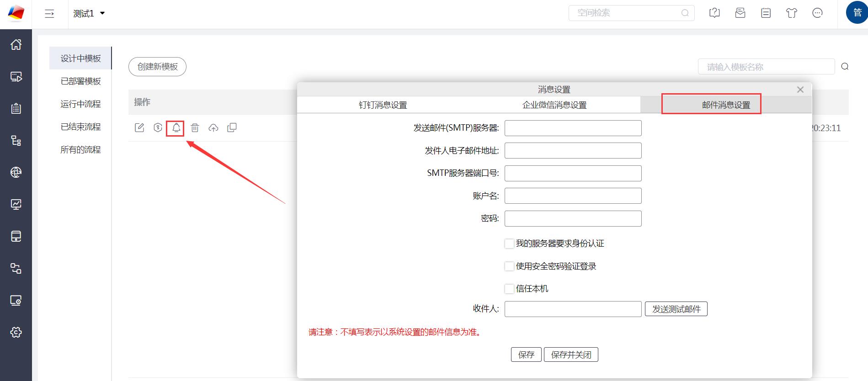The height and width of the screenshot is (381, 868).
Task: Switch to 钉钉消息设置 tab
Action: coord(383,105)
